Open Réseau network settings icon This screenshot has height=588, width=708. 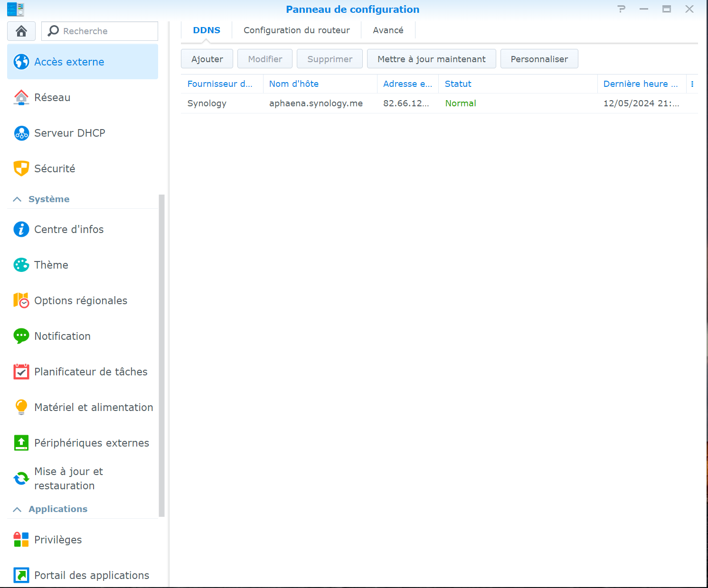tap(21, 97)
